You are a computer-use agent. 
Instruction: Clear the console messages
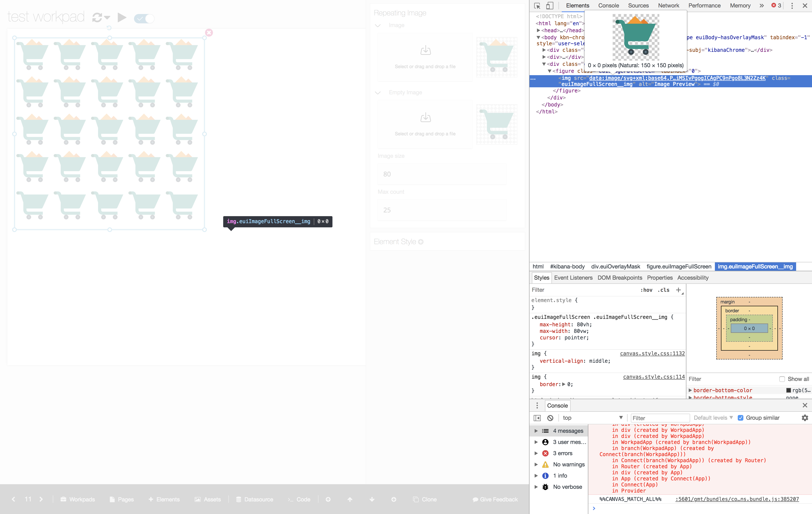550,418
